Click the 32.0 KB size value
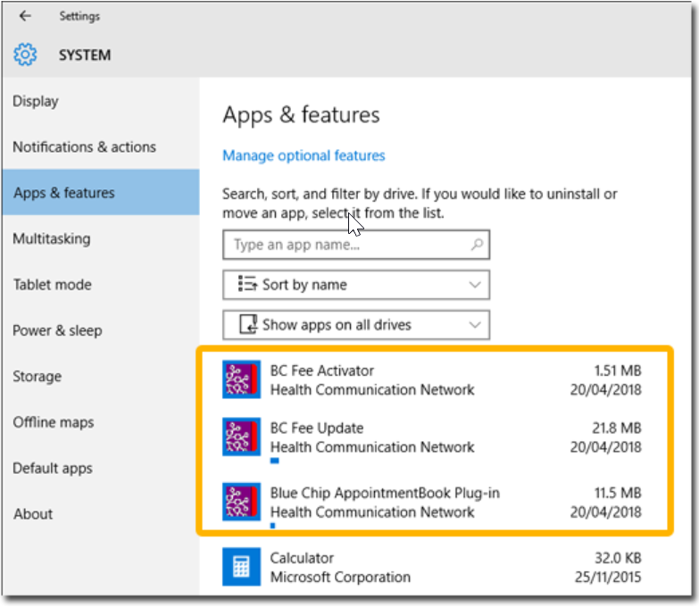This screenshot has height=616, width=699. [x=618, y=558]
